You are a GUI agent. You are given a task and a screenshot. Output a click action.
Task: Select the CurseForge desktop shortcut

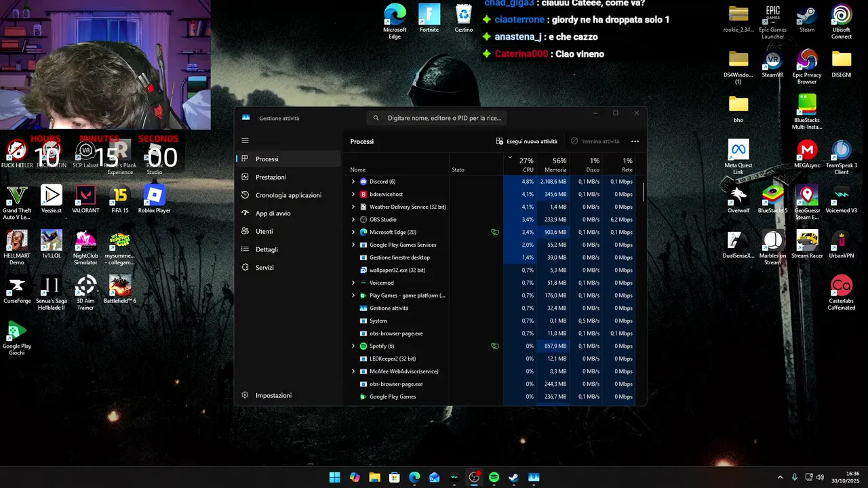tap(16, 289)
